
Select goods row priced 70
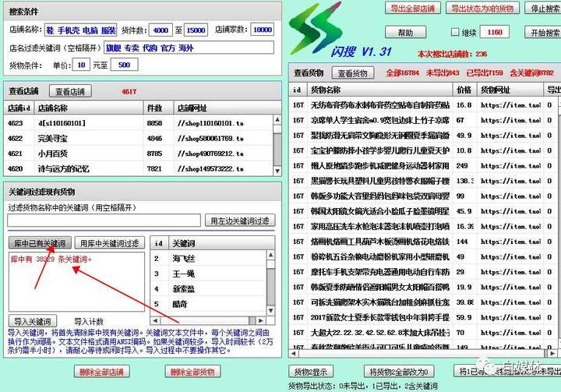click(x=423, y=333)
